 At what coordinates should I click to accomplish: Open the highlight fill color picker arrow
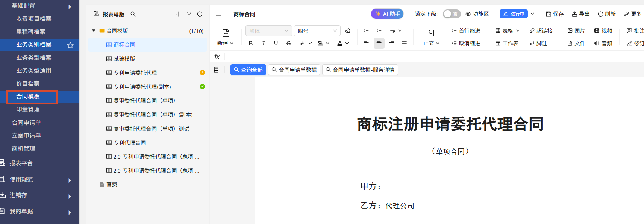(x=327, y=44)
